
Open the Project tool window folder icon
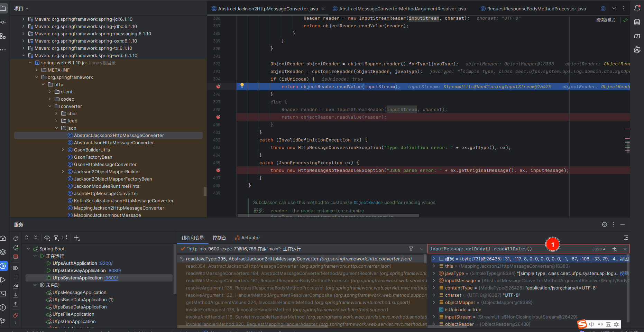[x=3, y=8]
